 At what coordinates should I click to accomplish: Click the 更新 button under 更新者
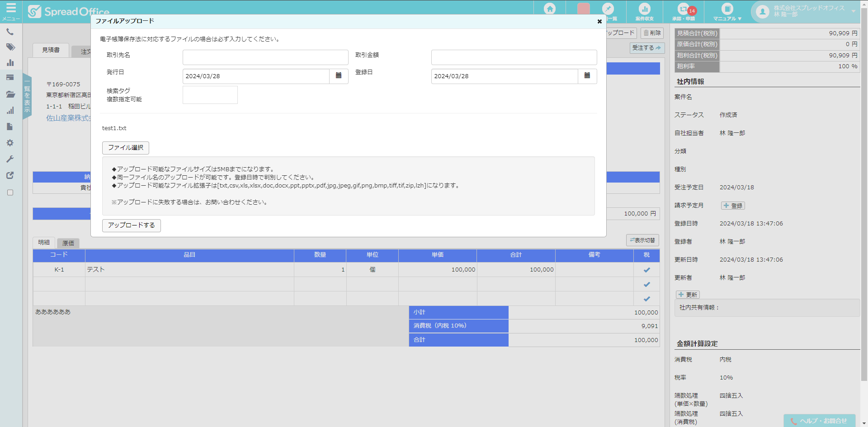click(x=688, y=295)
